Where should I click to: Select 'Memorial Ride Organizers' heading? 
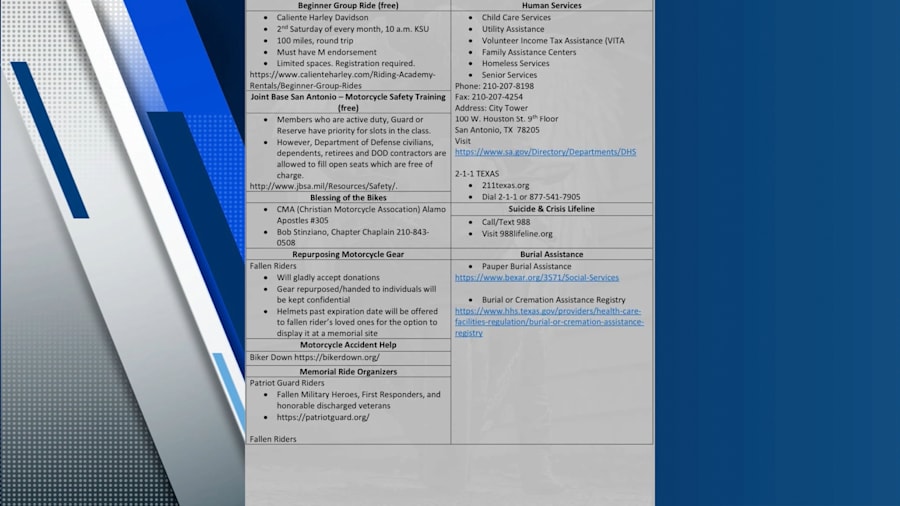(348, 372)
